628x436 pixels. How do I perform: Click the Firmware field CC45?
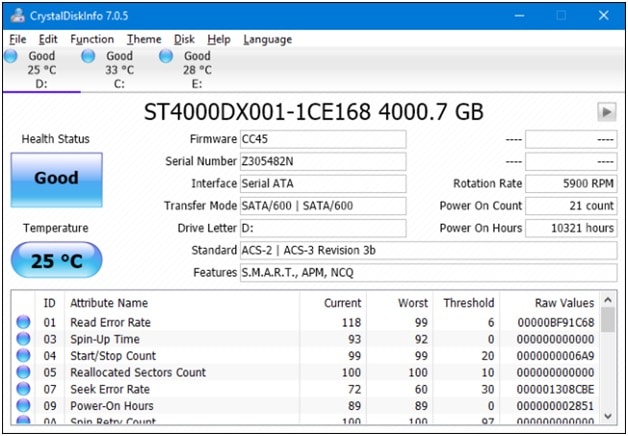click(323, 139)
